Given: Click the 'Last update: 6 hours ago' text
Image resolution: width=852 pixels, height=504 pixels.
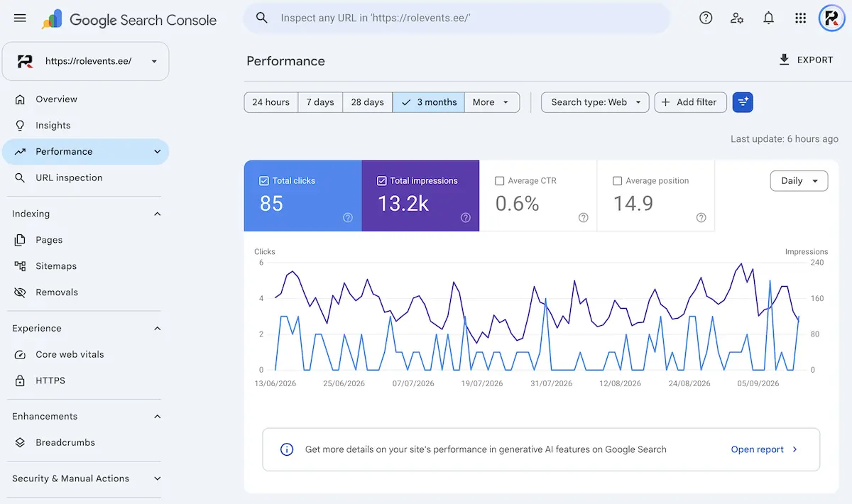Looking at the screenshot, I should click(785, 139).
